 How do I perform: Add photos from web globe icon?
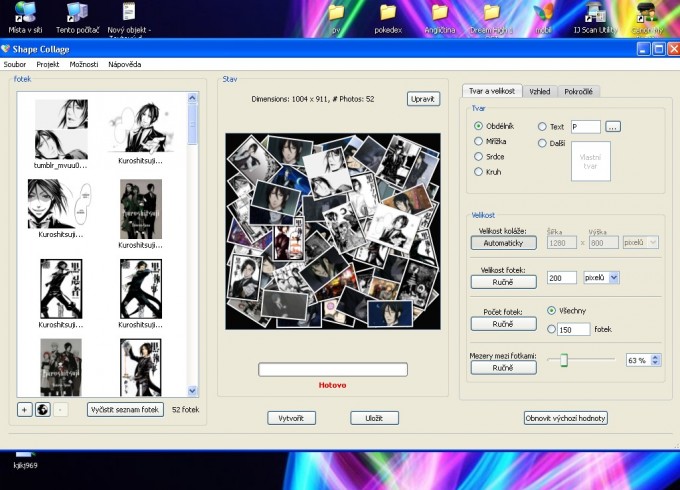tap(42, 409)
